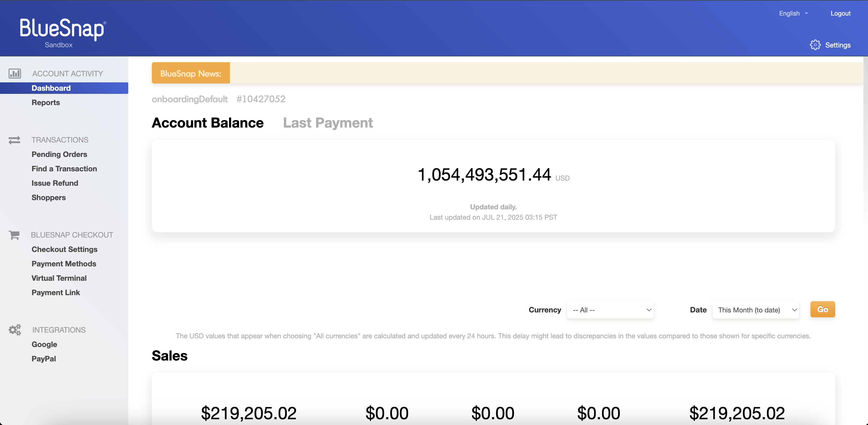Click the balance 1,054,493,551.44

[484, 175]
